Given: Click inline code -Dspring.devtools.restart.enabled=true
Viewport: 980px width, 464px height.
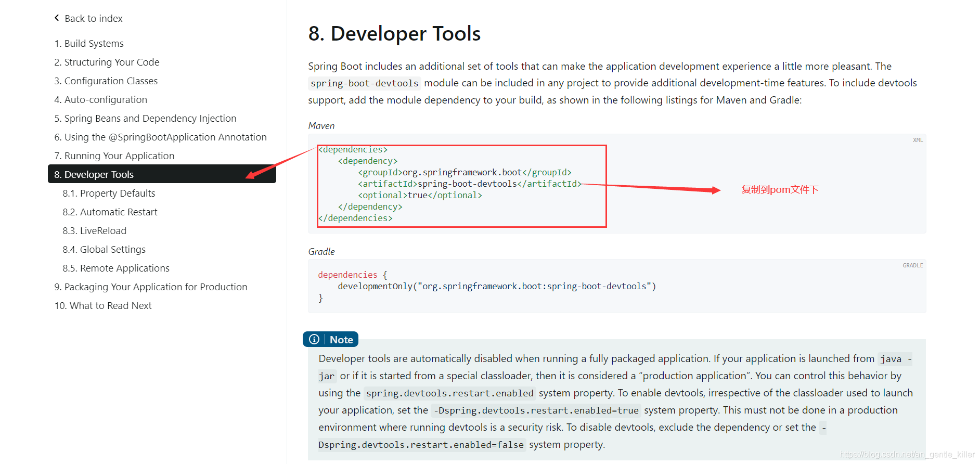Looking at the screenshot, I should pos(536,410).
